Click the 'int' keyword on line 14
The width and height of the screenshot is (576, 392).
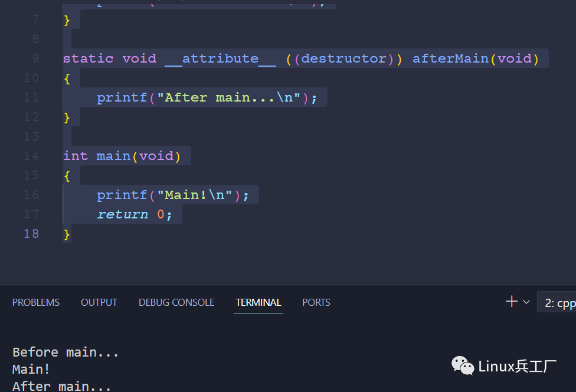(76, 156)
